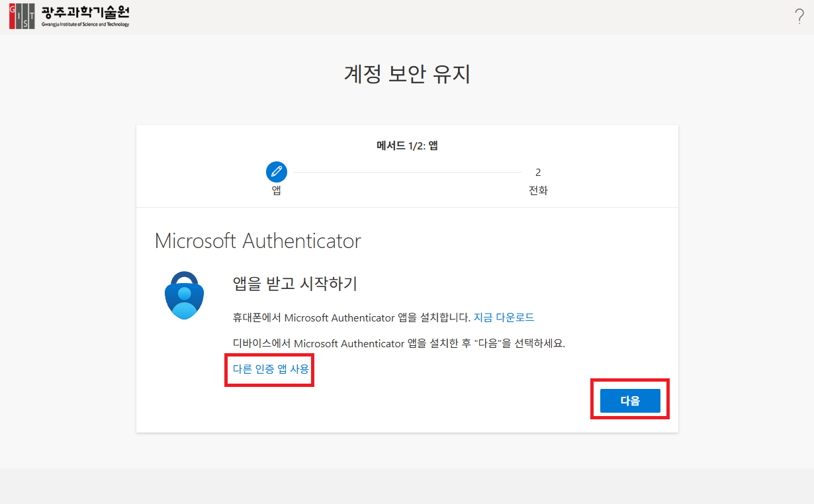The height and width of the screenshot is (504, 814).
Task: Click the 메서드 1/2: 앱 heading
Action: (x=407, y=146)
